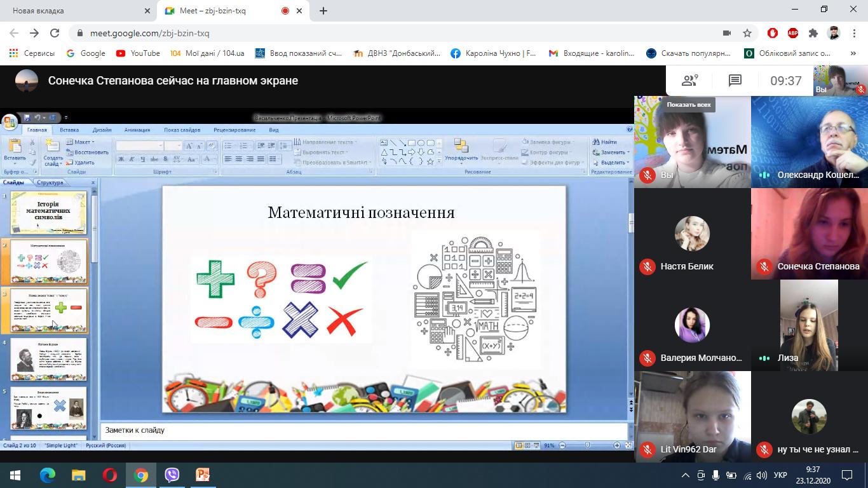
Task: Open the Chrome extensions puzzle icon
Action: pyautogui.click(x=813, y=33)
